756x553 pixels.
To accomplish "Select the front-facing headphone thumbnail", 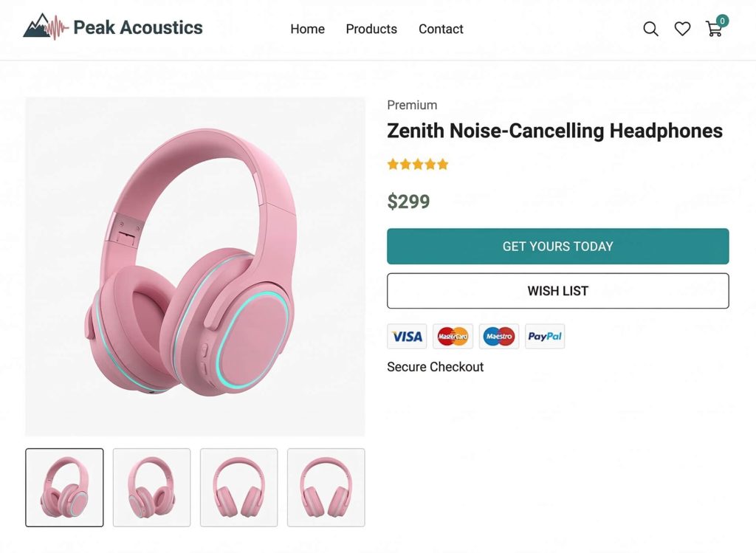I will click(x=238, y=488).
